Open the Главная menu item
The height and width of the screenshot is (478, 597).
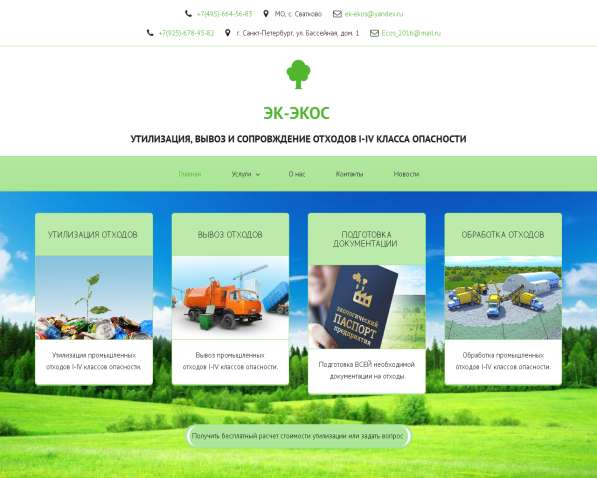(190, 174)
